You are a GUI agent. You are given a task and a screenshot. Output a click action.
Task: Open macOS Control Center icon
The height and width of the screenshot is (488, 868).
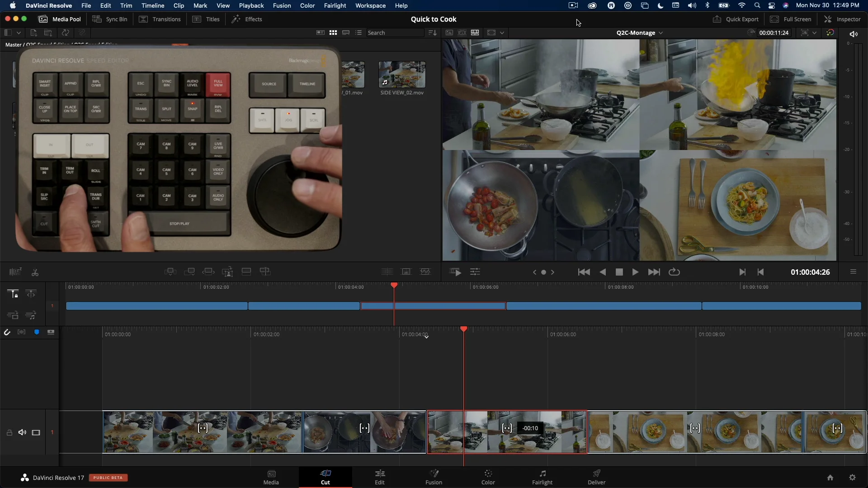pyautogui.click(x=772, y=5)
